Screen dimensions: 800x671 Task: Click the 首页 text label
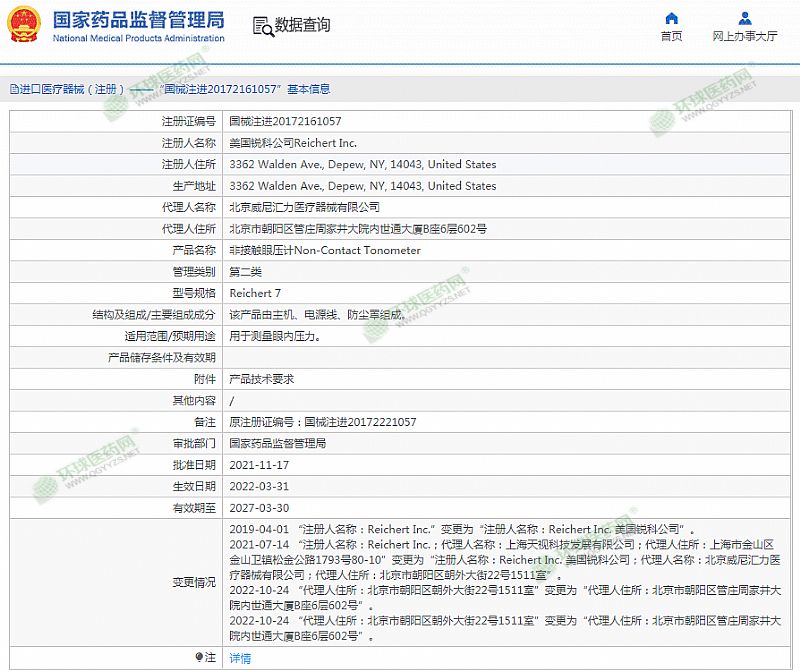[671, 36]
